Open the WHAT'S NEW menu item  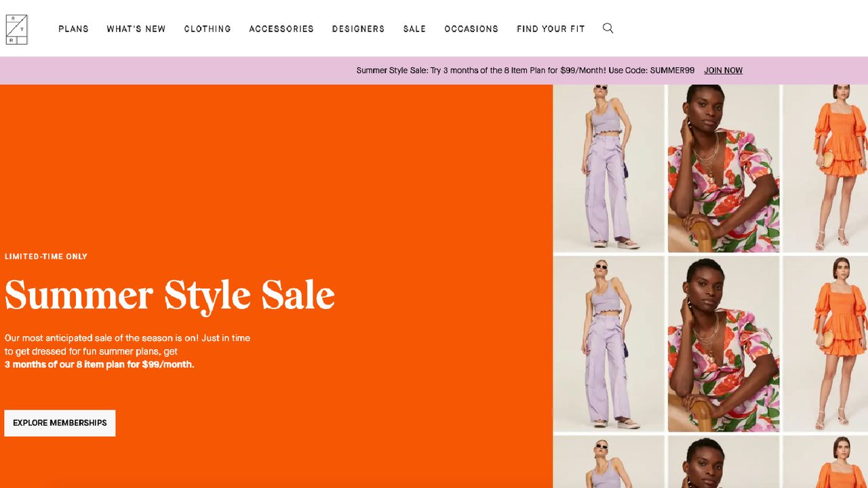pyautogui.click(x=136, y=28)
